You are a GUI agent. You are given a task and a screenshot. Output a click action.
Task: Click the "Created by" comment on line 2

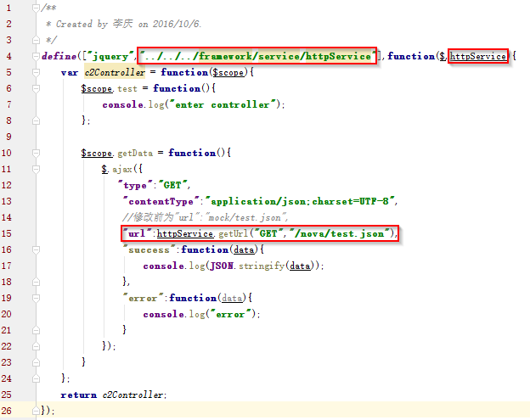pos(123,24)
